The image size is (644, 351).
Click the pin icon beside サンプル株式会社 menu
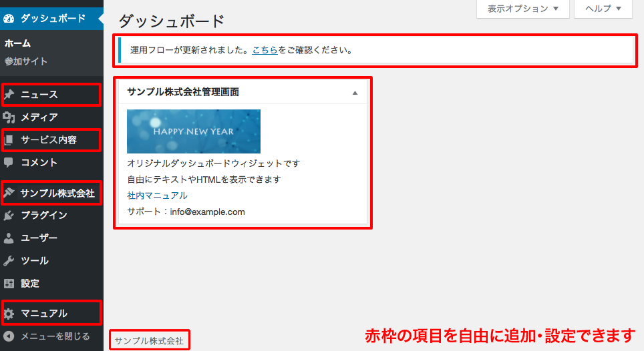(9, 193)
